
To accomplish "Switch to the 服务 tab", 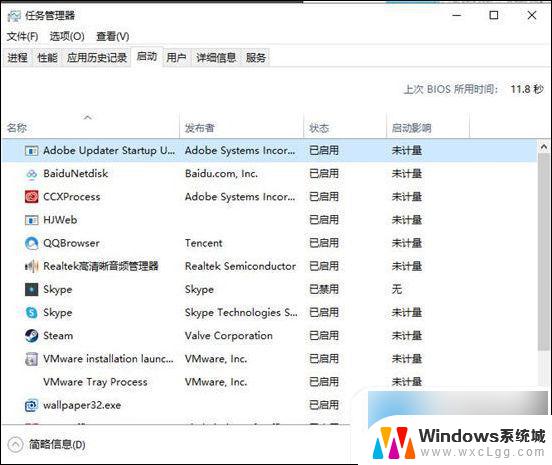I will [x=256, y=57].
